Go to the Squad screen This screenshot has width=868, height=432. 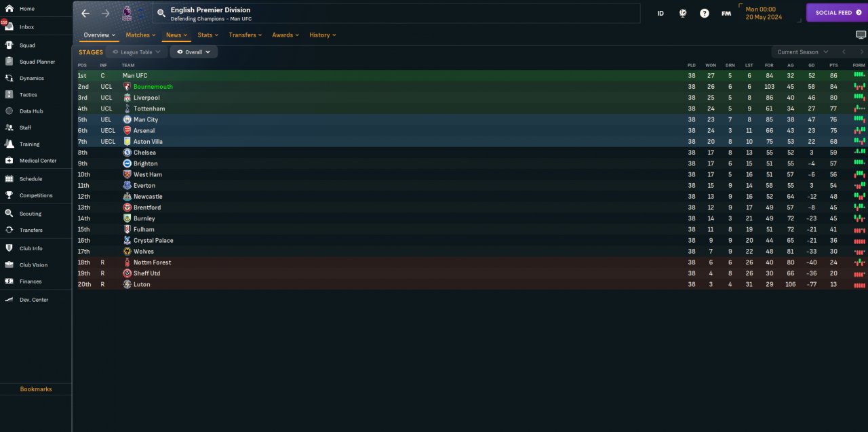(27, 45)
